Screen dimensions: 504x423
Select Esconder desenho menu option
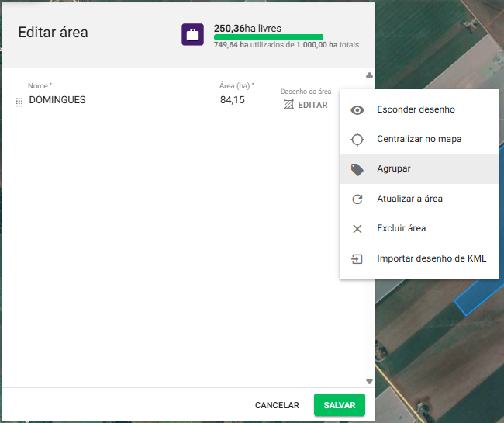pyautogui.click(x=416, y=110)
